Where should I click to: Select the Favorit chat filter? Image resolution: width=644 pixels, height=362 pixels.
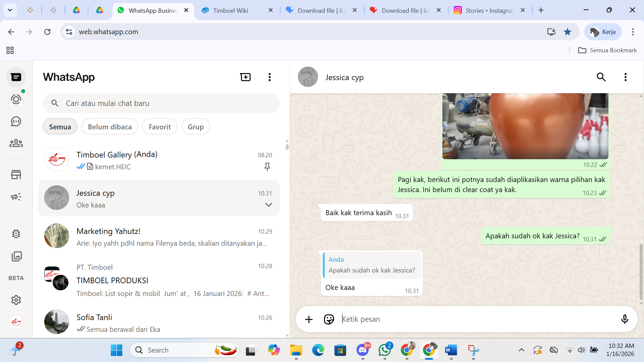pyautogui.click(x=160, y=127)
